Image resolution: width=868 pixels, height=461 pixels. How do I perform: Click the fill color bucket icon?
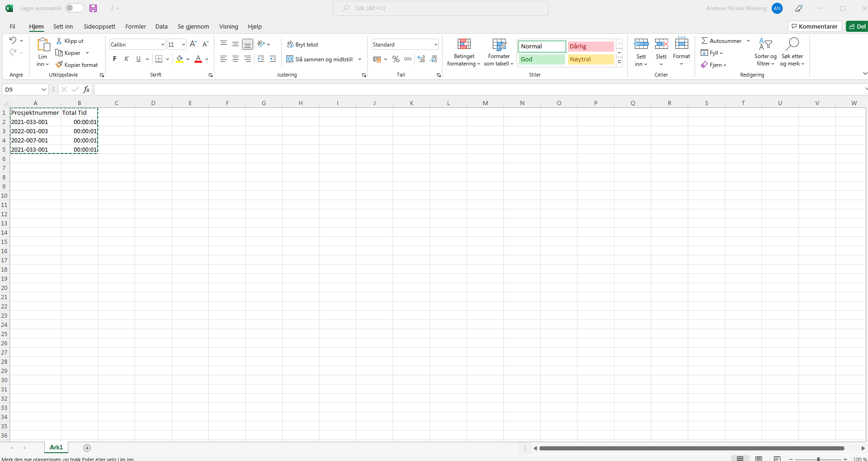(180, 59)
